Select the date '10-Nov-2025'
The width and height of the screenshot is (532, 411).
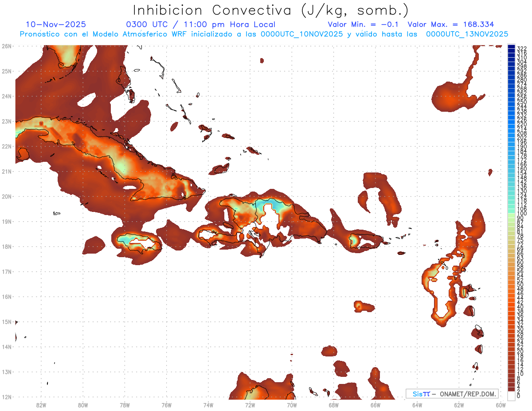tap(56, 24)
